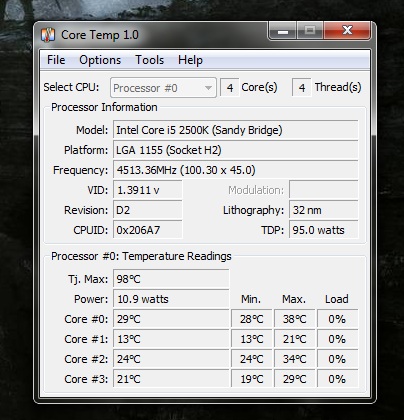The image size is (404, 420).
Task: Maximize the Core Temp window
Action: tap(310, 31)
